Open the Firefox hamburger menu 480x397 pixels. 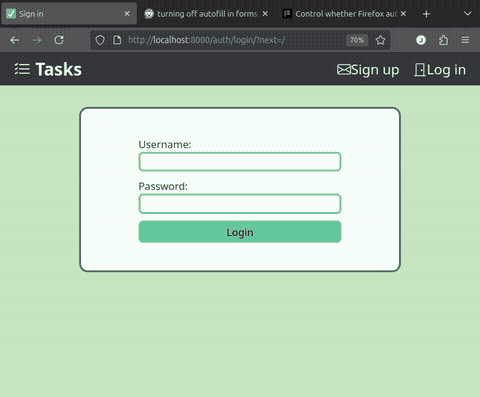(465, 40)
